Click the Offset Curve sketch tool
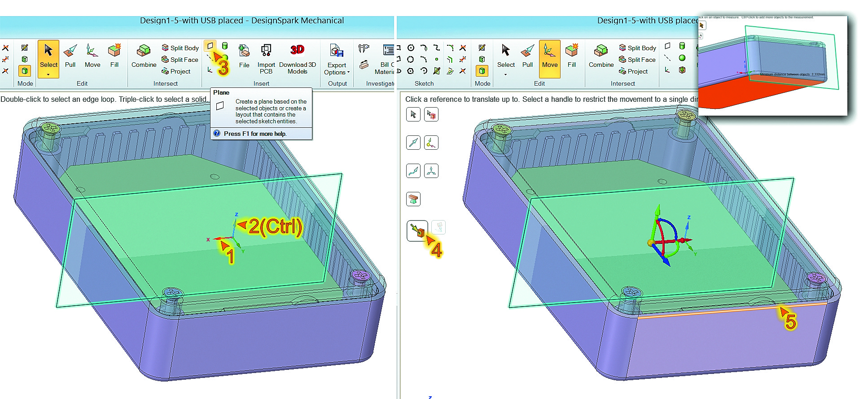The height and width of the screenshot is (399, 868). point(450,59)
